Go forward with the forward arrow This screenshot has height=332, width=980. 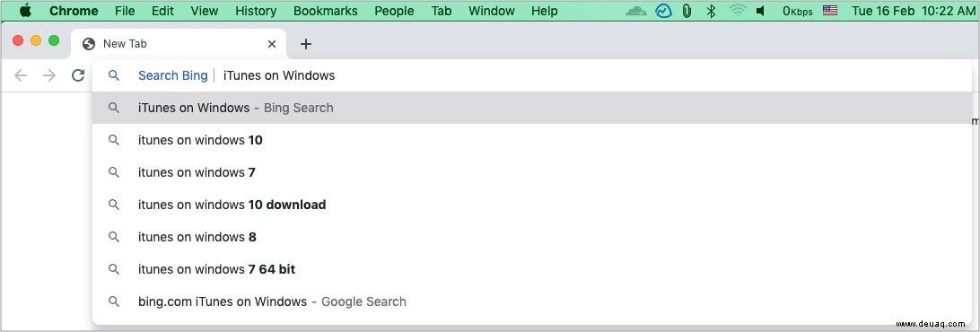(x=49, y=75)
